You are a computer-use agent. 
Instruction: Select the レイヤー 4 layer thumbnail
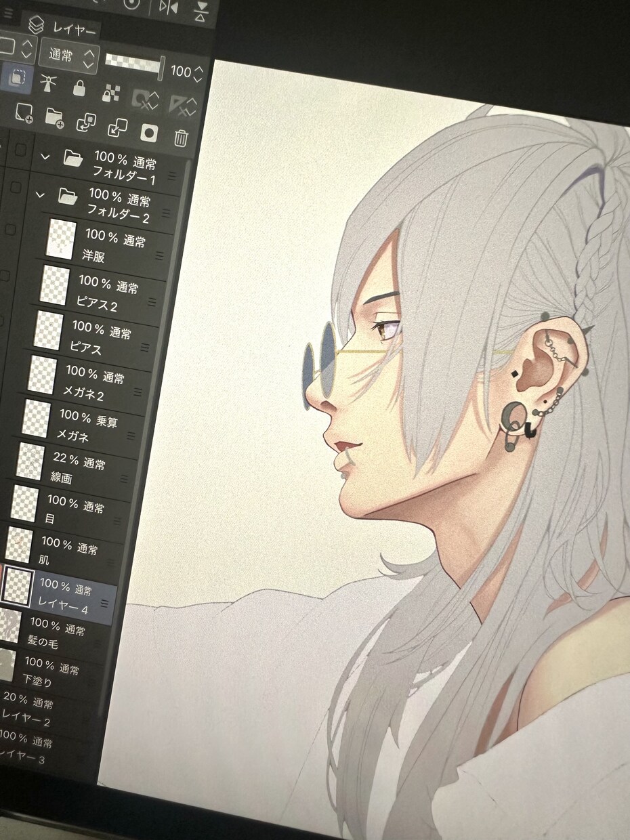click(x=17, y=586)
